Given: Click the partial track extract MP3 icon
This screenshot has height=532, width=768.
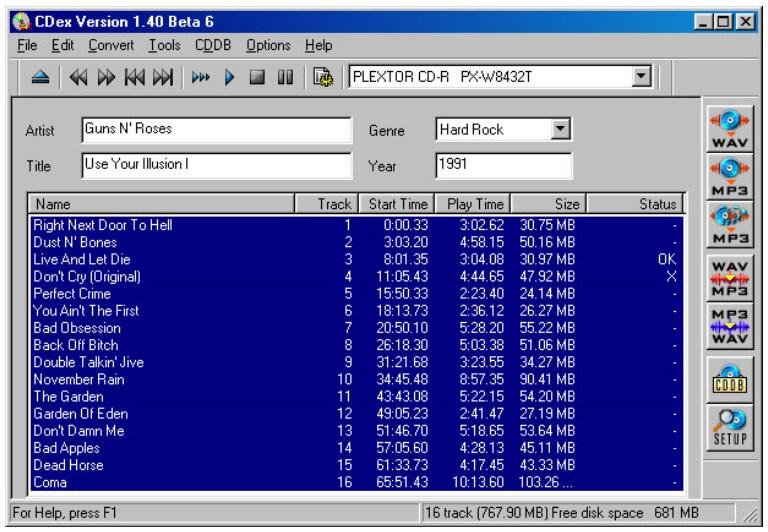Looking at the screenshot, I should (x=729, y=225).
